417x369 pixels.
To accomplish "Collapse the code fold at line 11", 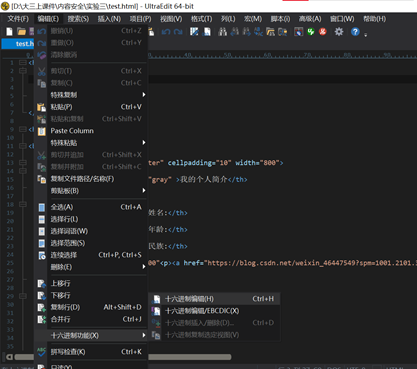I will coord(23,146).
